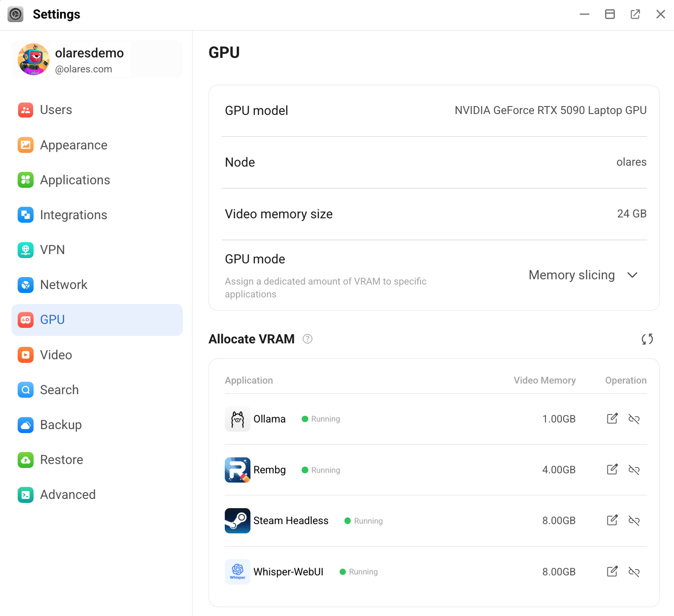
Task: Select the GPU sidebar icon
Action: tap(26, 319)
